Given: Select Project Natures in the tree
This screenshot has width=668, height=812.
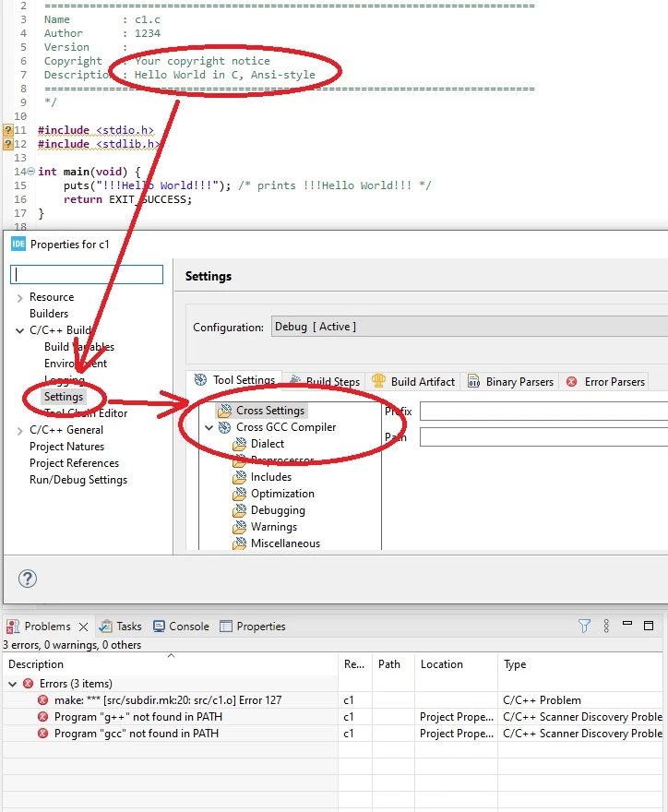Looking at the screenshot, I should (x=66, y=447).
